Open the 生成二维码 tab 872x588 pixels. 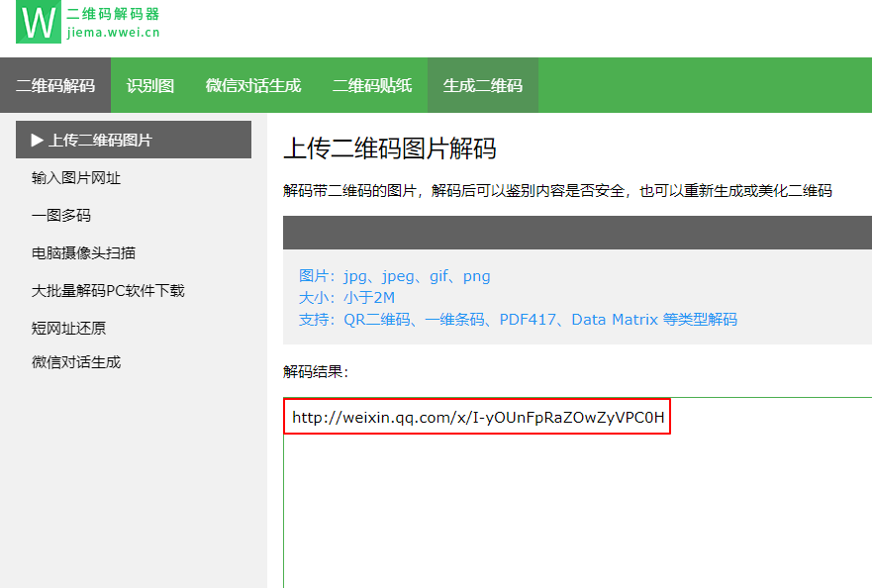pyautogui.click(x=483, y=86)
